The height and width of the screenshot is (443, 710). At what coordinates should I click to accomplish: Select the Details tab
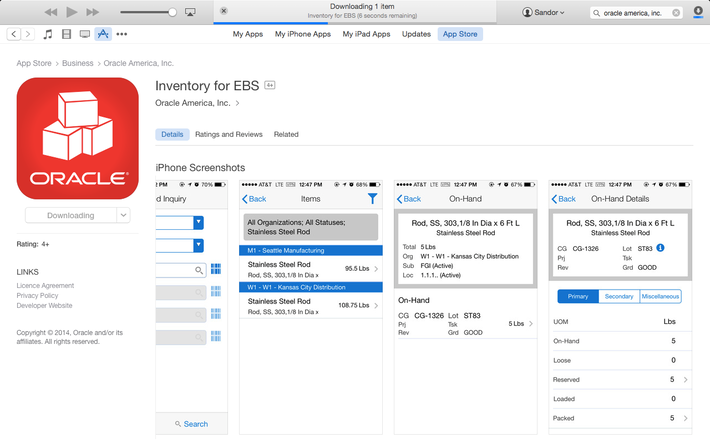(x=172, y=134)
